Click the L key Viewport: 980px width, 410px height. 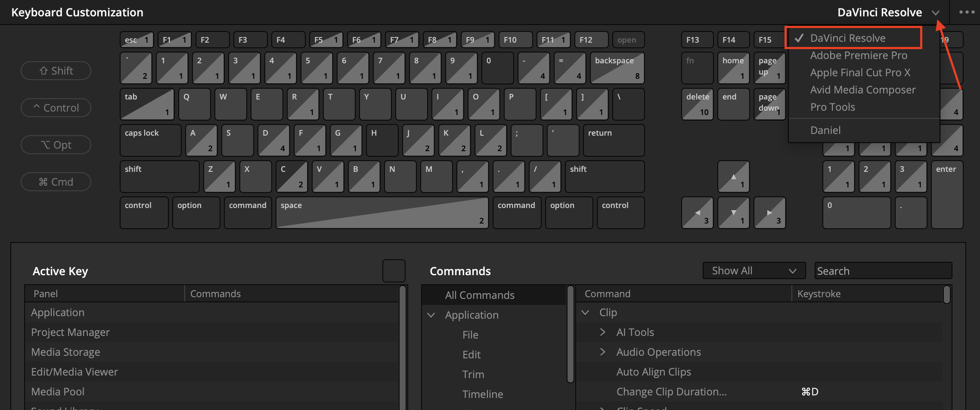(491, 140)
